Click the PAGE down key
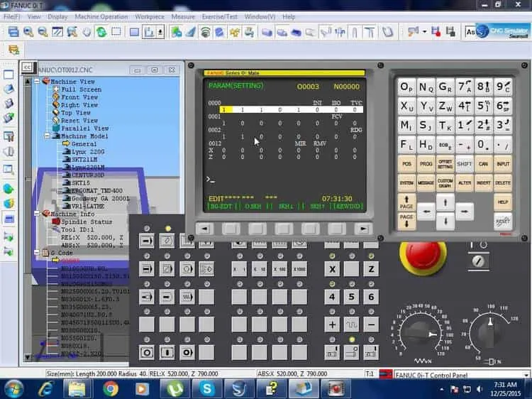532x399 pixels. [x=406, y=221]
